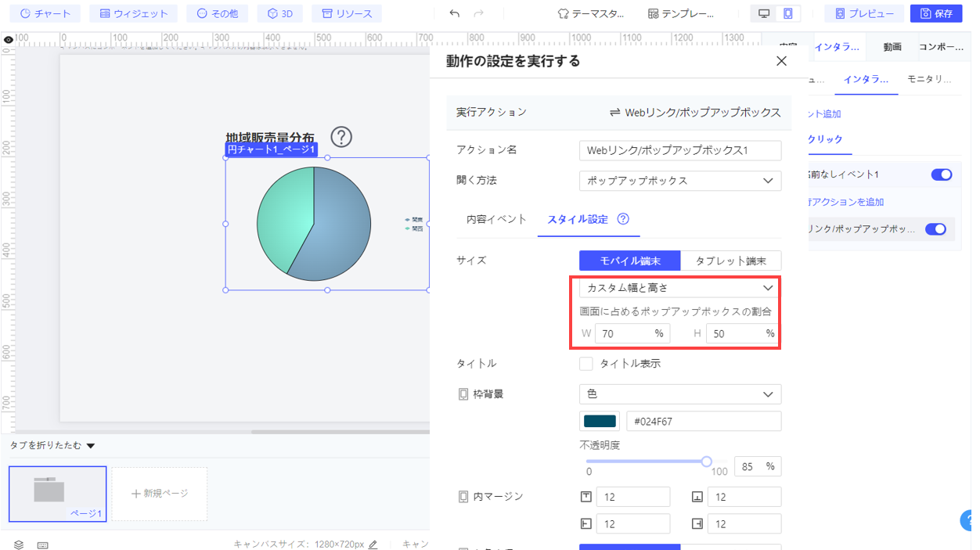Select the pie chart on canvas
The height and width of the screenshot is (550, 980).
pos(313,224)
